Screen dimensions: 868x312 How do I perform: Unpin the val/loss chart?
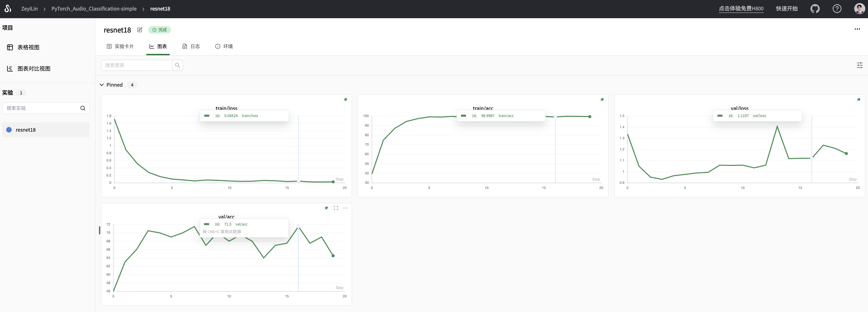pyautogui.click(x=859, y=100)
